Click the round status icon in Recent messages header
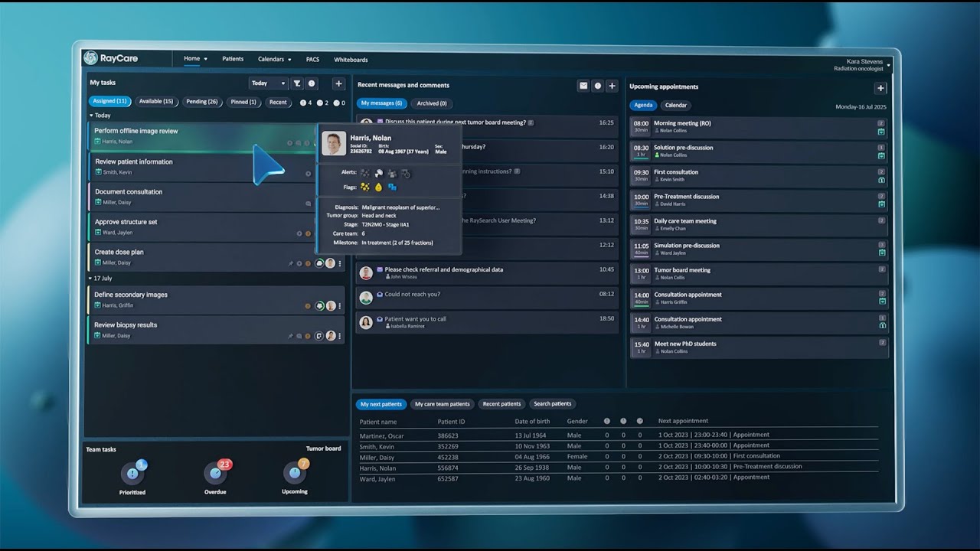Screen dimensions: 980x551 [x=598, y=86]
